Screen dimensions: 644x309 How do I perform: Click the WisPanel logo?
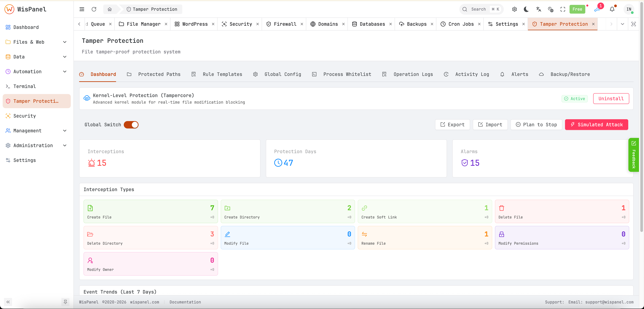25,9
